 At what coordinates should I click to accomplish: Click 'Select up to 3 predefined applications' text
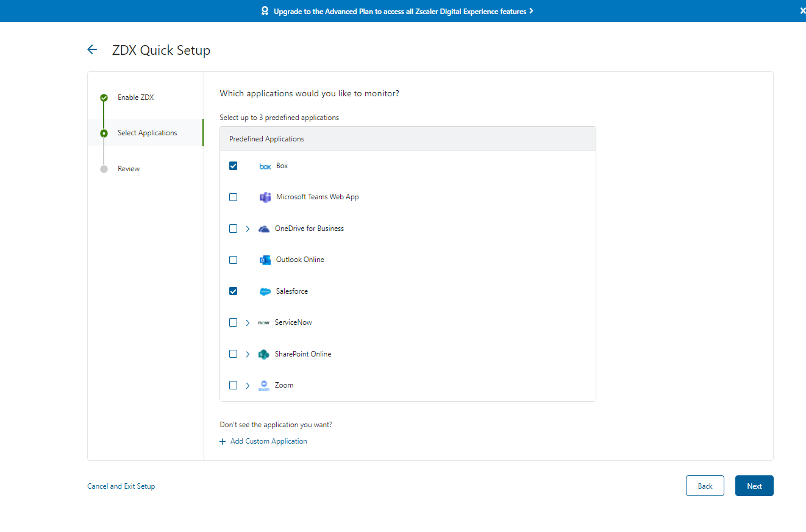[x=279, y=118]
